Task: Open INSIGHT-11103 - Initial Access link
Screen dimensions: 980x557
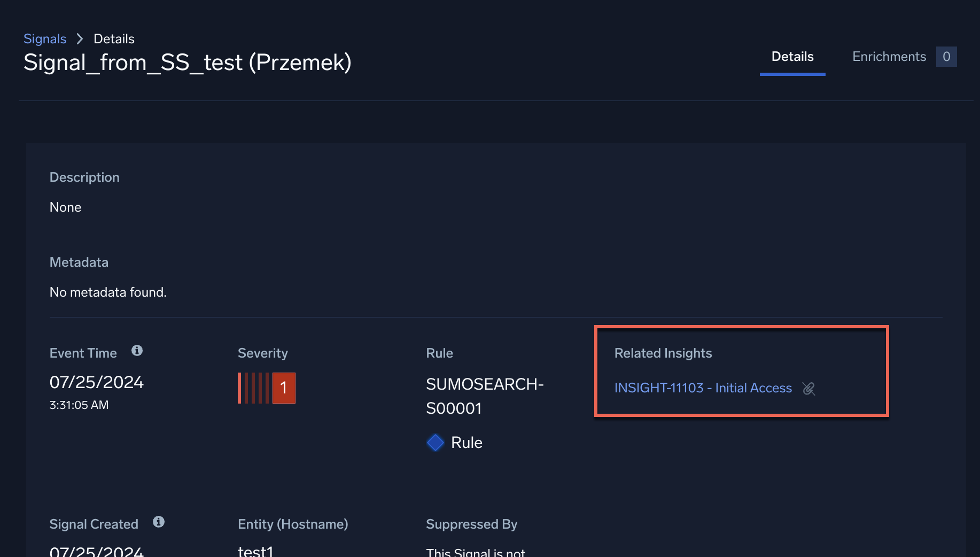Action: pos(703,388)
